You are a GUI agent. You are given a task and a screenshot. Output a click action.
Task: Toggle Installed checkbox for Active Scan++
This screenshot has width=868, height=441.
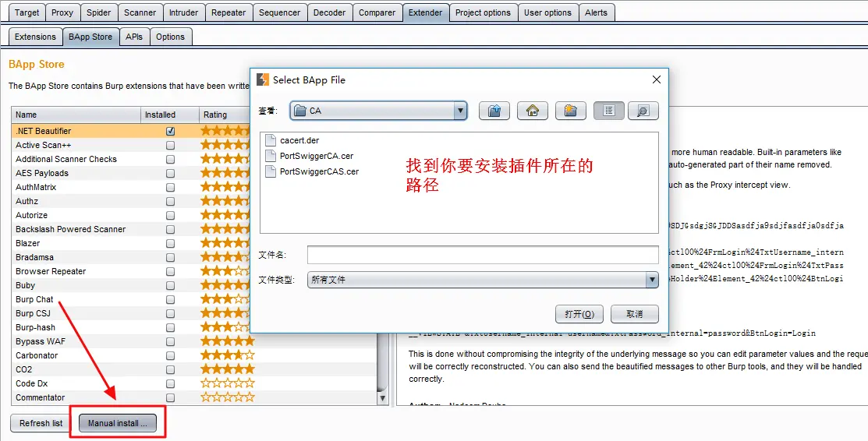tap(171, 145)
